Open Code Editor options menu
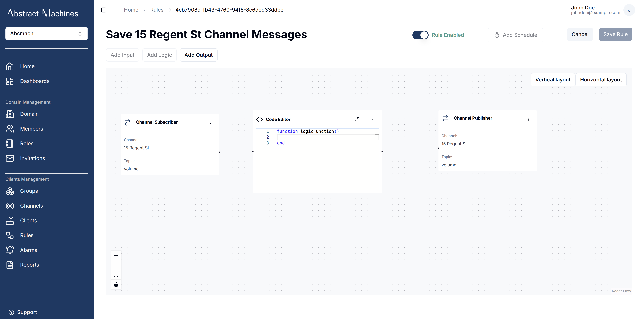644x319 pixels. pos(373,119)
